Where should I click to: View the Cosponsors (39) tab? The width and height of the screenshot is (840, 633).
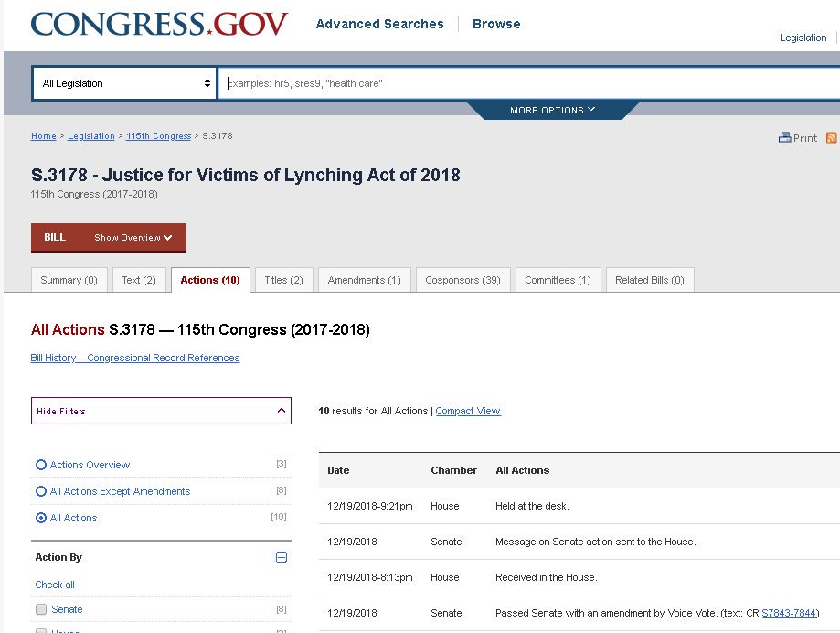pos(463,280)
